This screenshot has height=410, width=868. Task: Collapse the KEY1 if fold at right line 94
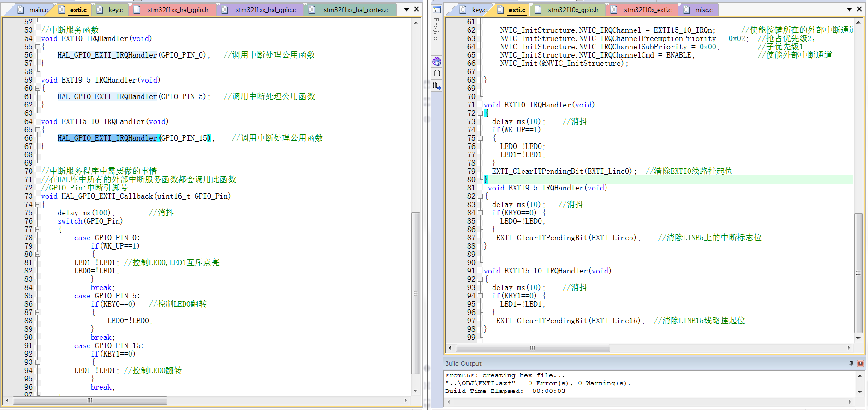click(x=481, y=296)
